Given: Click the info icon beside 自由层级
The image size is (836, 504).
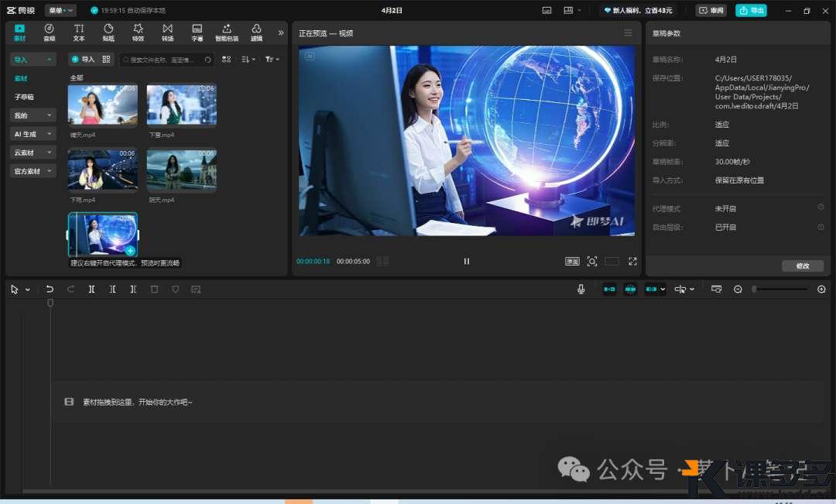Looking at the screenshot, I should (x=821, y=227).
